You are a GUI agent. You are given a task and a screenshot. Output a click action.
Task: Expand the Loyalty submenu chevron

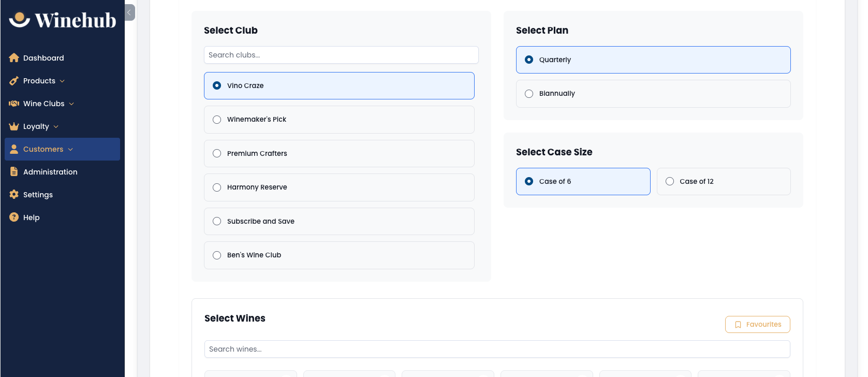click(x=56, y=127)
